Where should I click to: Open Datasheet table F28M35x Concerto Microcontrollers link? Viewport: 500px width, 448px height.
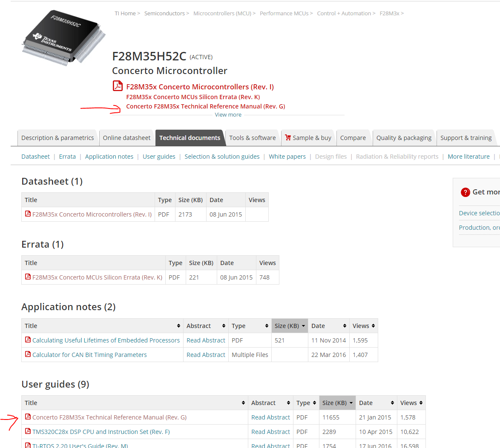coord(92,214)
